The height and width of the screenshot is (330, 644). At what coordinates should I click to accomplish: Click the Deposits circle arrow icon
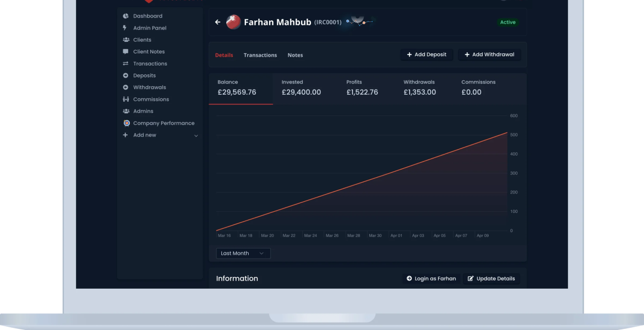click(125, 75)
